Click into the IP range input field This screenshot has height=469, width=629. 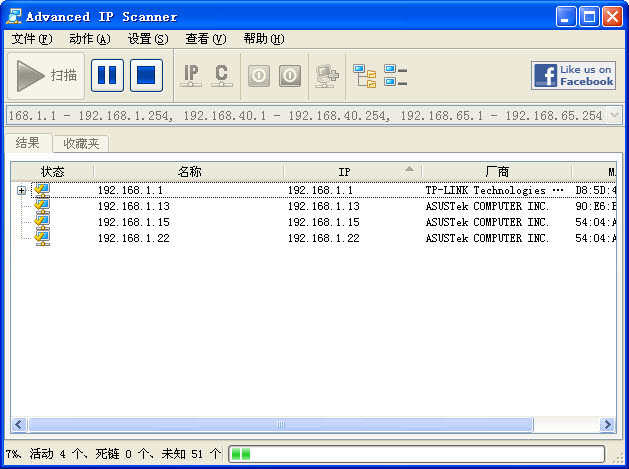click(x=306, y=116)
